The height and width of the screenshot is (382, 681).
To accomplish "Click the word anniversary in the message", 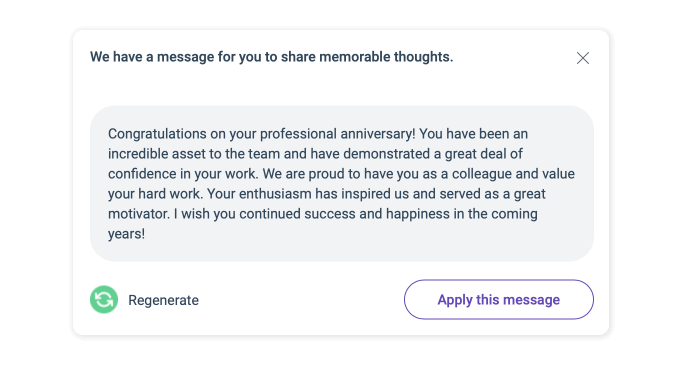I will click(378, 134).
